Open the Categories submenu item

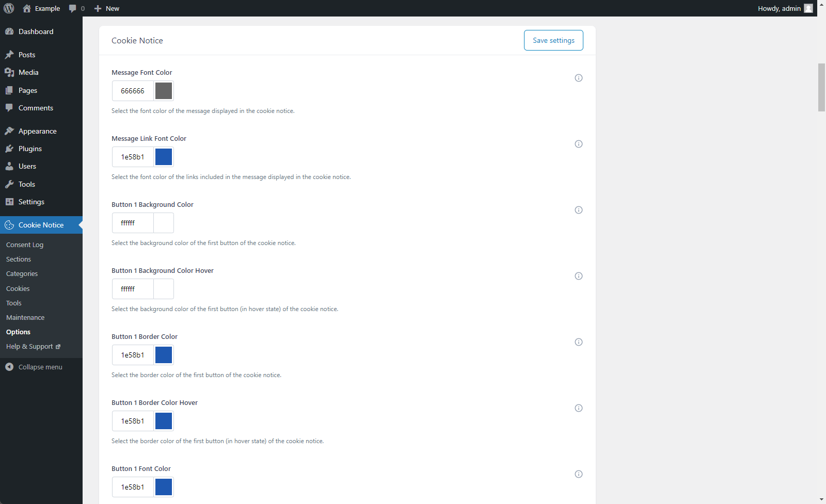[x=22, y=273]
